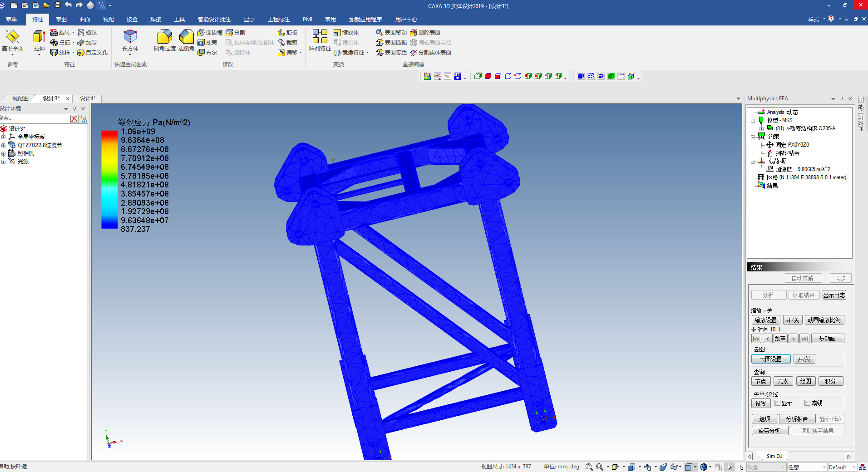This screenshot has height=472, width=868.
Task: Open the 阵列特征 pattern feature tool
Action: tap(320, 40)
